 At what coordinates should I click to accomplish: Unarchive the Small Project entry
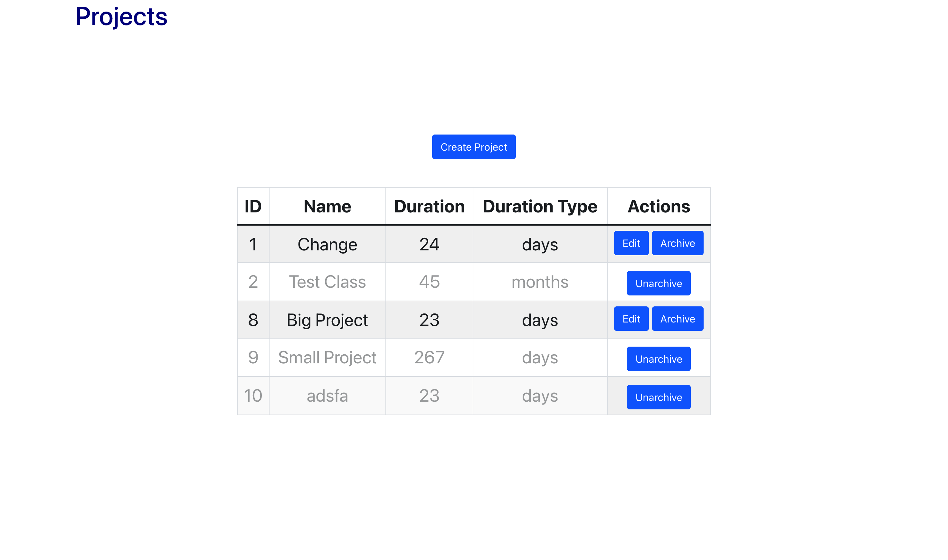(x=659, y=359)
